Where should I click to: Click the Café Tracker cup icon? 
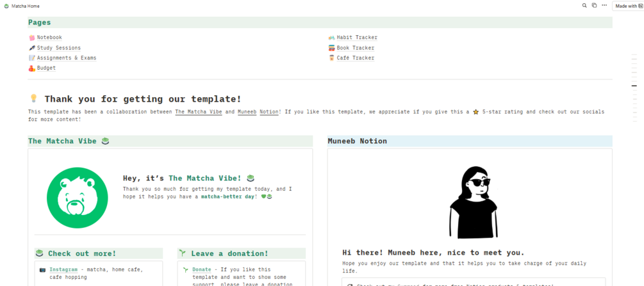[331, 58]
